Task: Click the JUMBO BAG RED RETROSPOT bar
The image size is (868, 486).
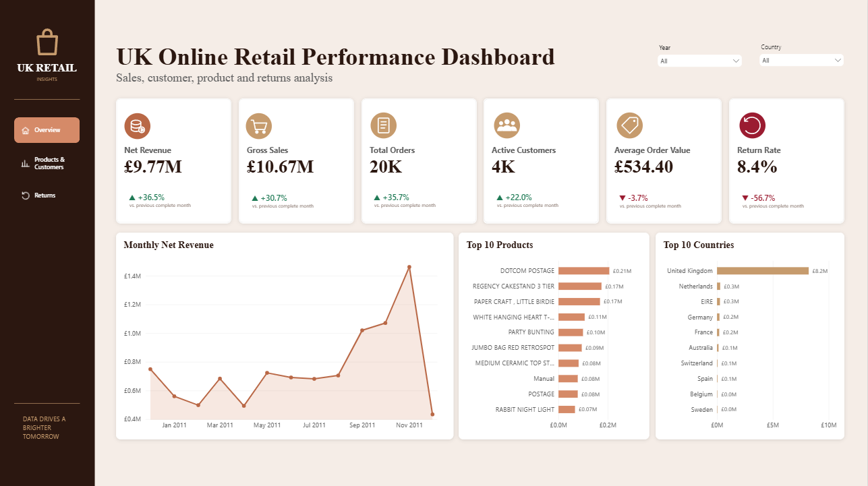Action: click(570, 348)
